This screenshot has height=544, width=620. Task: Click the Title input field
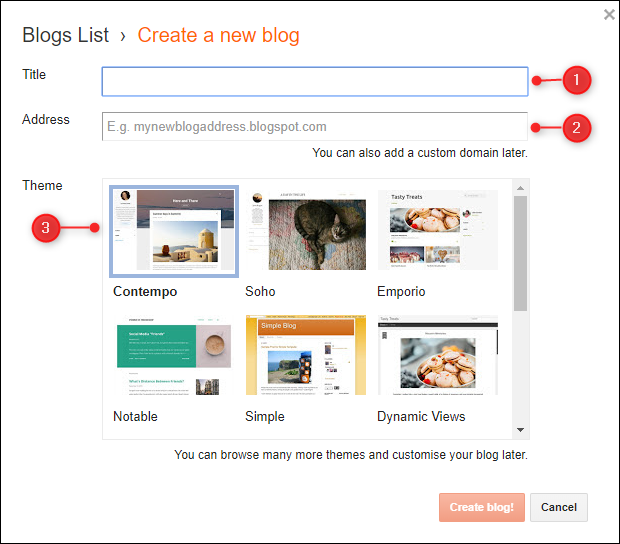[314, 81]
